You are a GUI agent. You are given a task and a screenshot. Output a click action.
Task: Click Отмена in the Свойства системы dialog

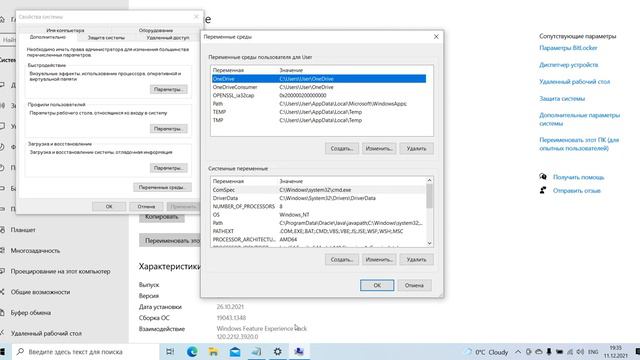[146, 207]
